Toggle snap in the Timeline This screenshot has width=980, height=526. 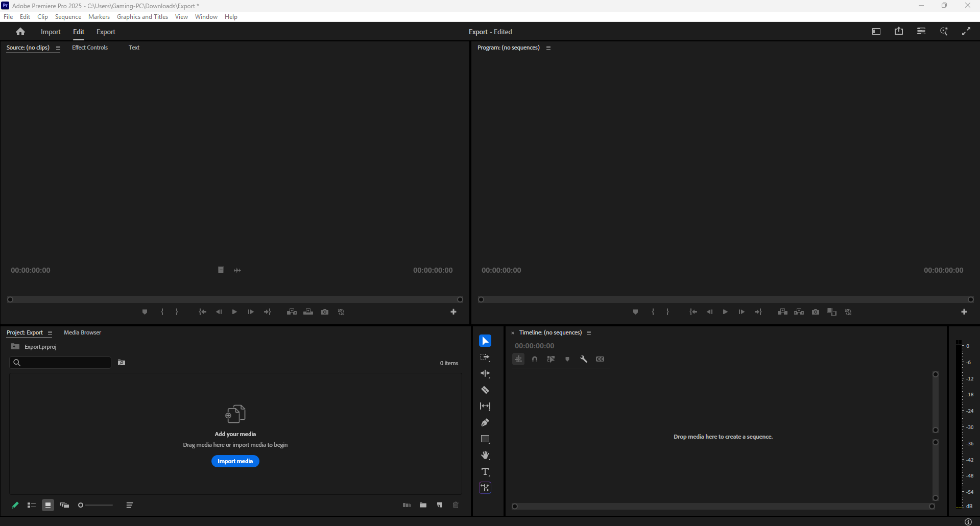(x=534, y=359)
